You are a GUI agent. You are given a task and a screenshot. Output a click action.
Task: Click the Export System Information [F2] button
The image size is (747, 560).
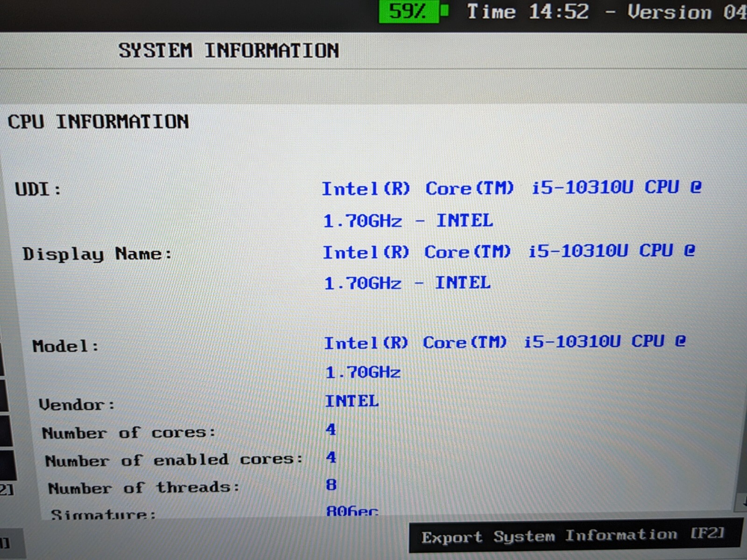575,535
